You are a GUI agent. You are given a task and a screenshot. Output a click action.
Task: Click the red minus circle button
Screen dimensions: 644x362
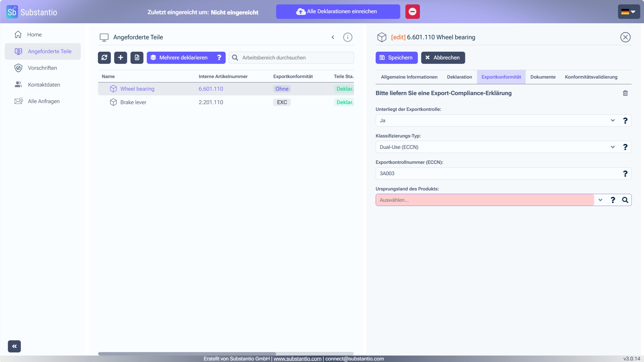412,12
